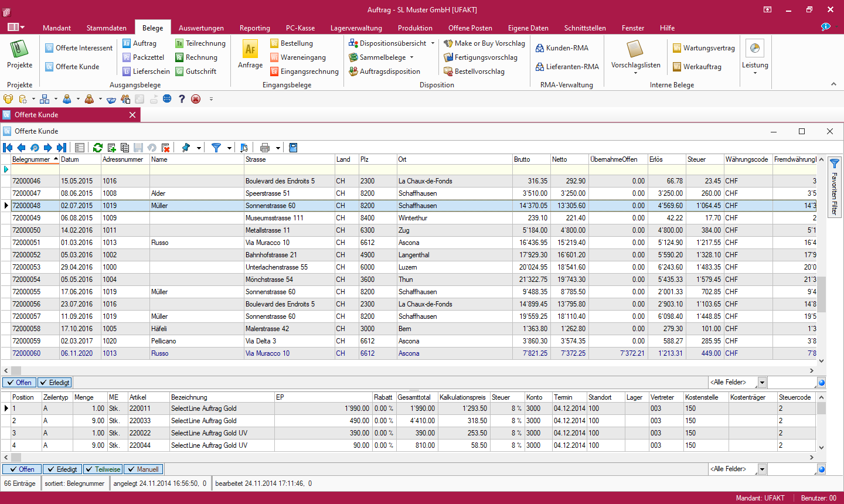Open Fertigungsvorschlag from the ribbon
Screen dimensions: 844x504
[481, 57]
